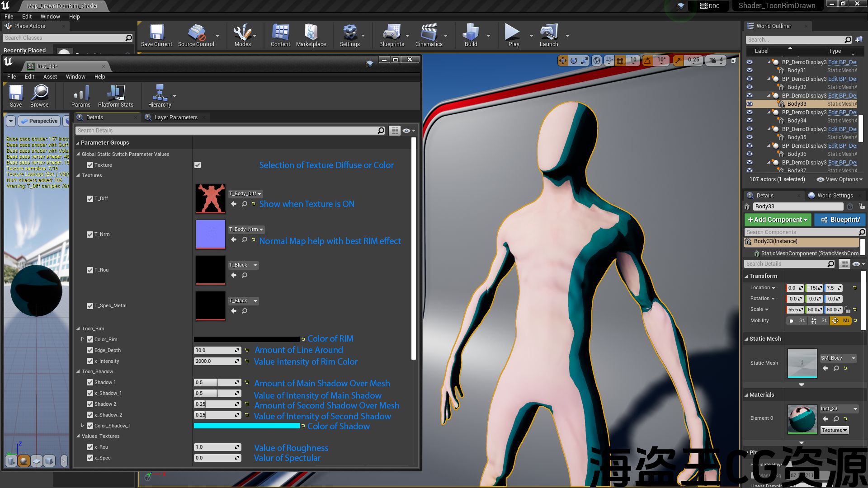This screenshot has height=488, width=868.
Task: Open the Asset menu in the material editor
Action: pyautogui.click(x=50, y=77)
